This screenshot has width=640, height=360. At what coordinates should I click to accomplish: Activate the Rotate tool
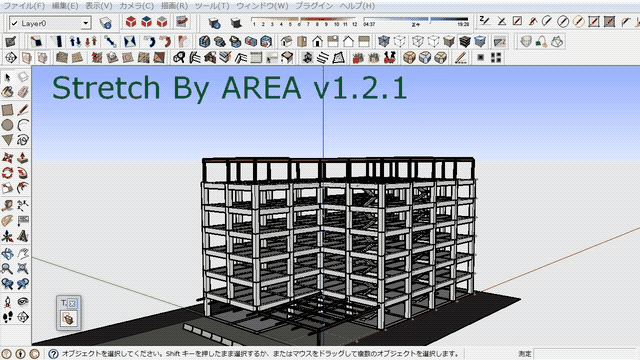7,173
